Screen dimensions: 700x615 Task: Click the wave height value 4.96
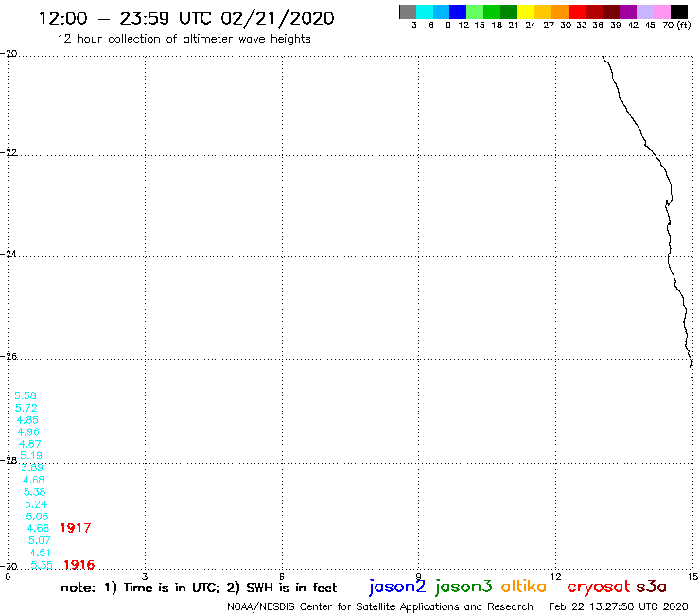click(x=28, y=431)
